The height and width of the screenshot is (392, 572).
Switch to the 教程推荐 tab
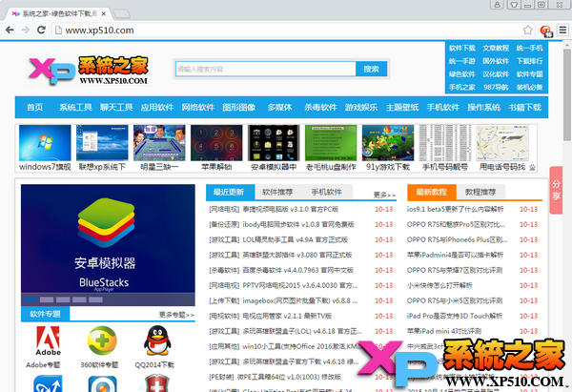(480, 192)
